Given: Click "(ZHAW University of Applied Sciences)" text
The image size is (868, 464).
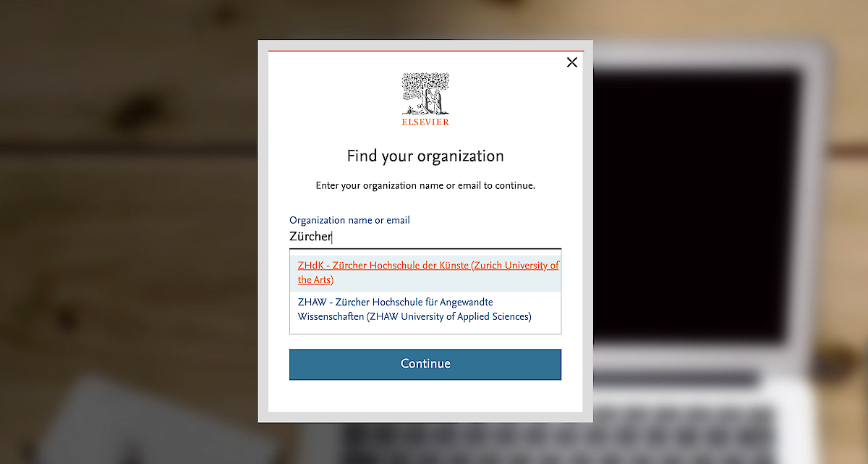Looking at the screenshot, I should pyautogui.click(x=448, y=317).
